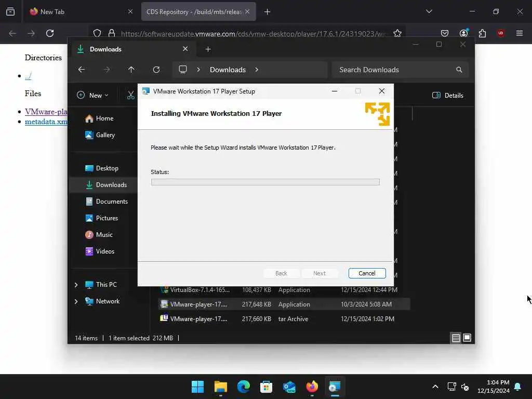The height and width of the screenshot is (399, 532).
Task: Cancel the VMware Player installation
Action: click(x=367, y=273)
